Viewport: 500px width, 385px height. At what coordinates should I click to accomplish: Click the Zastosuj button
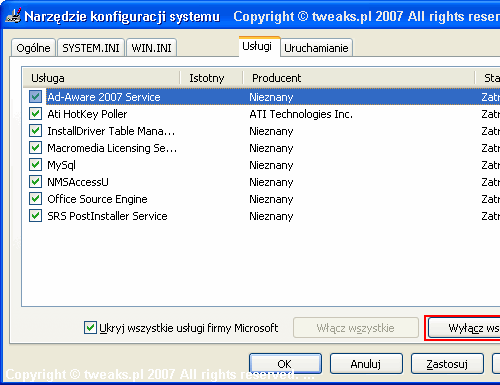coord(447,364)
